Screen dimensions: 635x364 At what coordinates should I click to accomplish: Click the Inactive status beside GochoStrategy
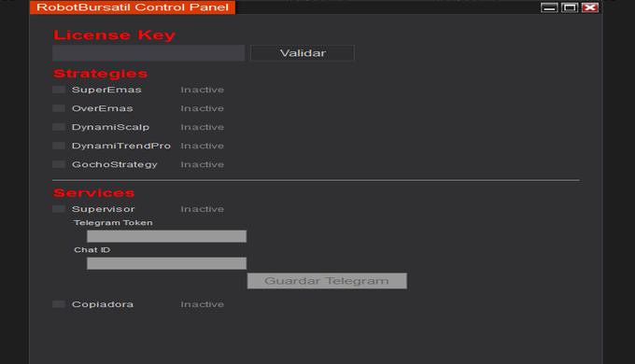point(202,164)
